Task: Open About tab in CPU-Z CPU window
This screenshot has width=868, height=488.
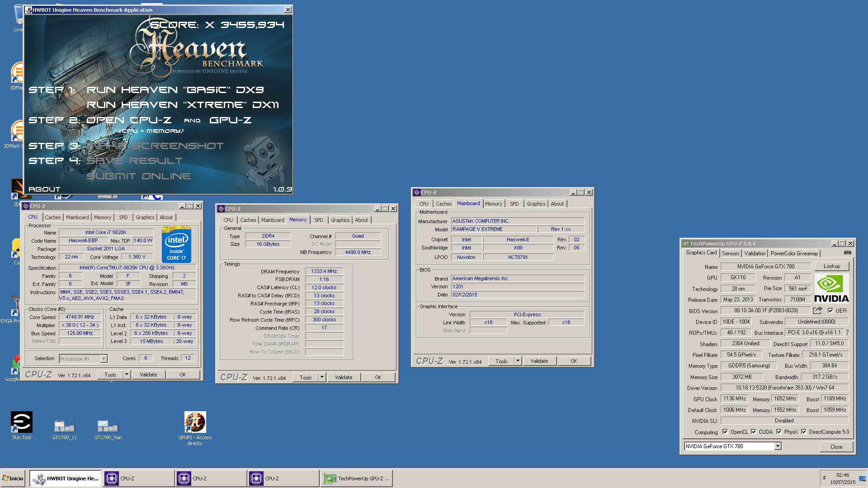Action: 166,217
